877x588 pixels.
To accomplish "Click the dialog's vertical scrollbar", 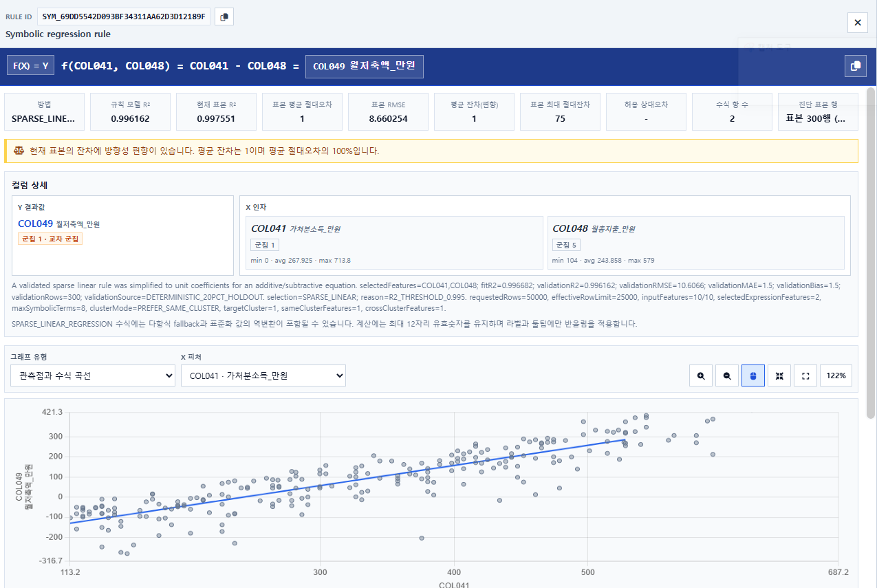I will (x=871, y=252).
